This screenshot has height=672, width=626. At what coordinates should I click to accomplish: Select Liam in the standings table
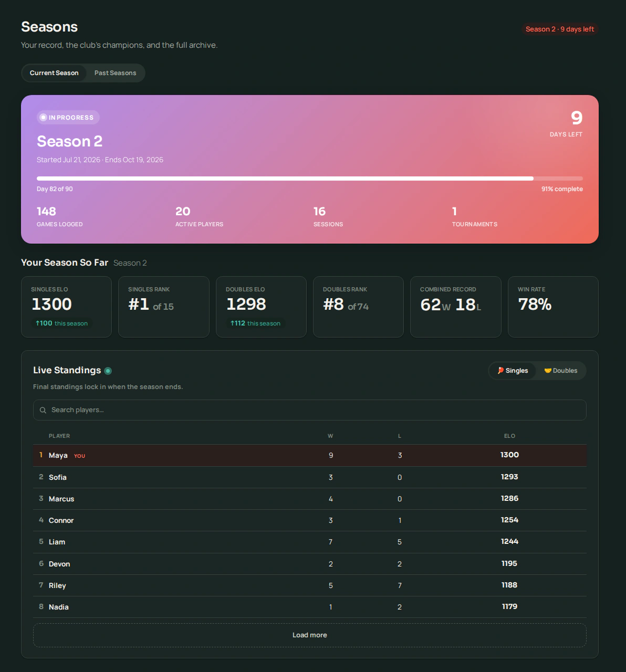[310, 542]
